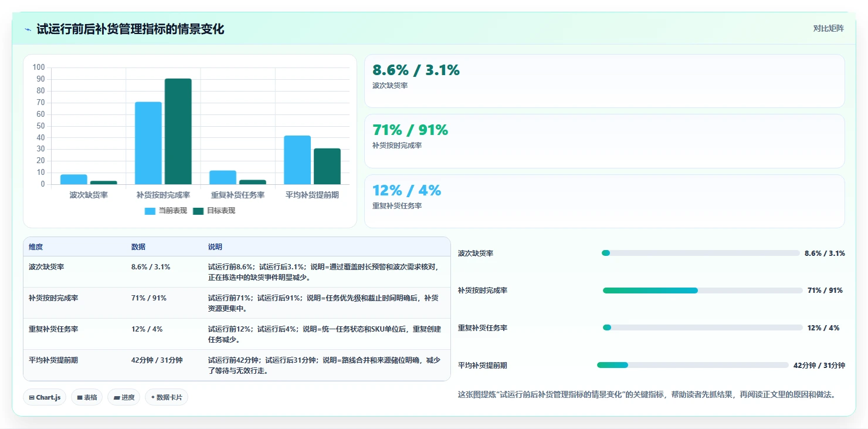Select the 12% / 4% data card value
The height and width of the screenshot is (429, 868).
(x=406, y=191)
